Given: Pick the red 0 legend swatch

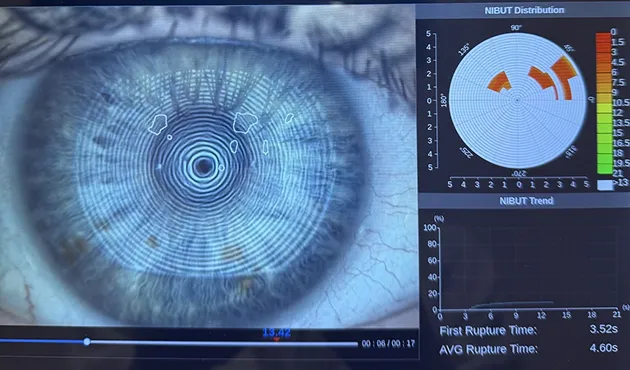Looking at the screenshot, I should point(603,37).
